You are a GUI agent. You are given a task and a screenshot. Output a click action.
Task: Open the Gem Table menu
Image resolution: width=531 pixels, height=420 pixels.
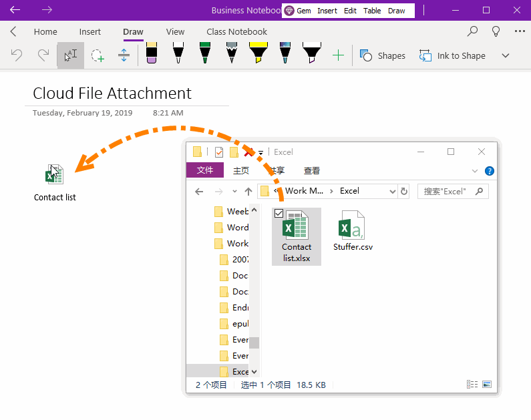(372, 11)
